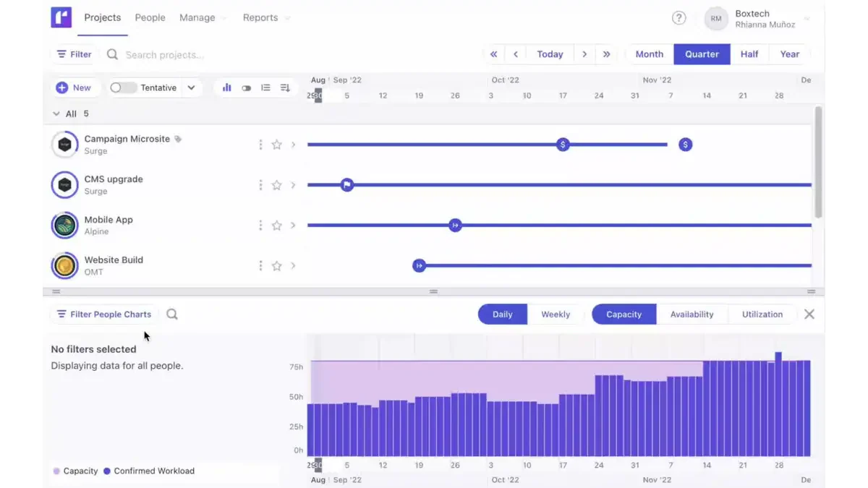Star the Campaign Microsite project
Image resolution: width=868 pixels, height=488 pixels.
coord(276,145)
